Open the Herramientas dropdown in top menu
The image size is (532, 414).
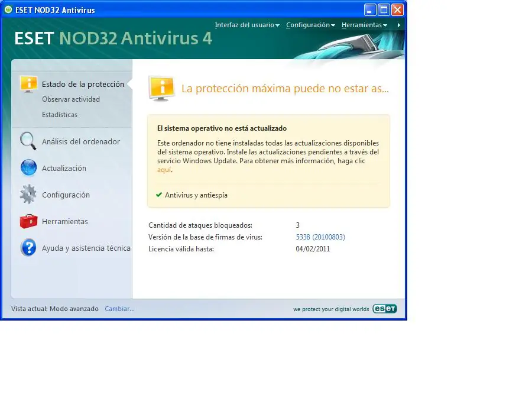(x=364, y=25)
